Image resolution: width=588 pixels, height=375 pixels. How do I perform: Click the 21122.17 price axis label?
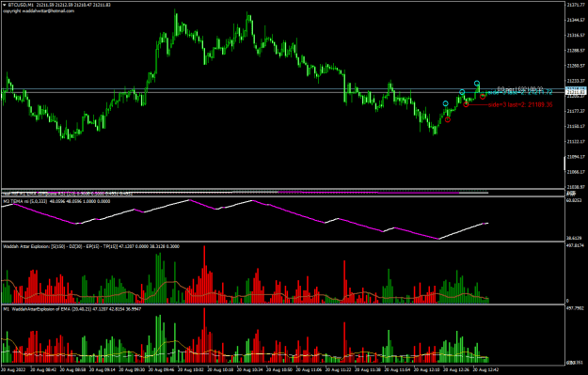coord(576,142)
